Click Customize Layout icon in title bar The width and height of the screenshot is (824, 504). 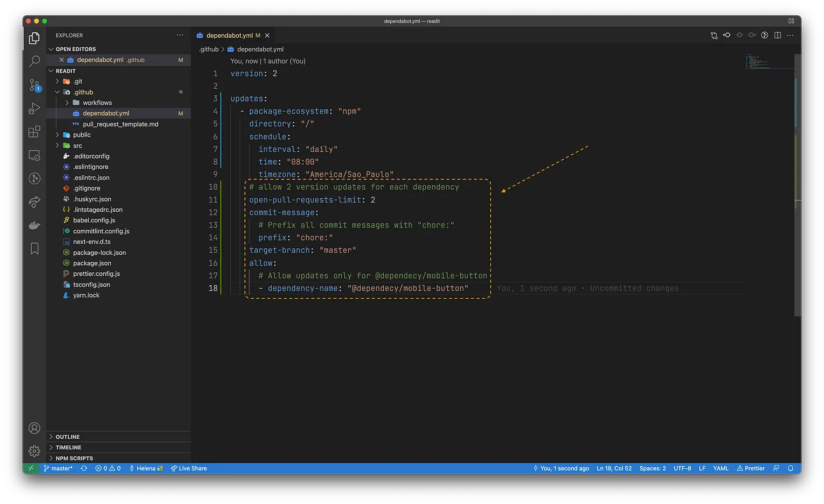(791, 21)
